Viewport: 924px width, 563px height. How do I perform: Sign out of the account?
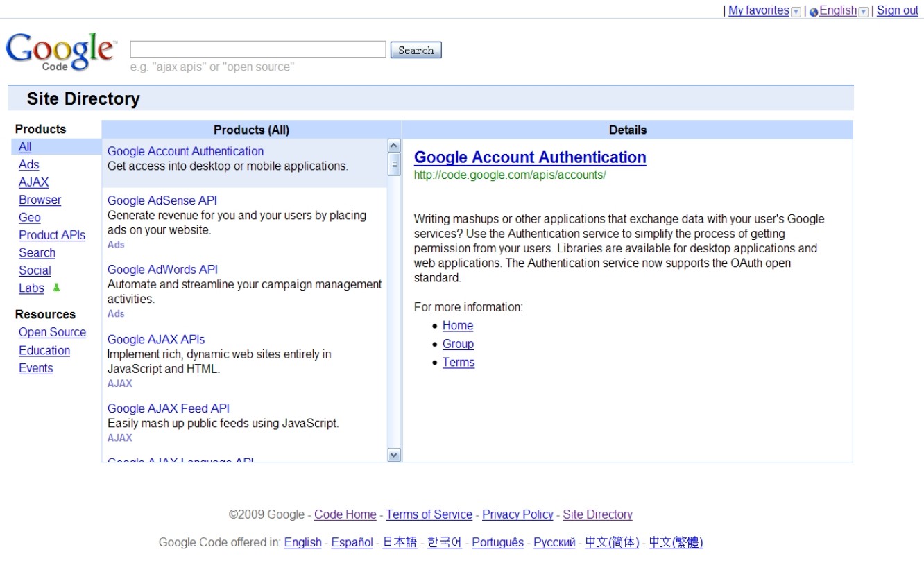898,10
